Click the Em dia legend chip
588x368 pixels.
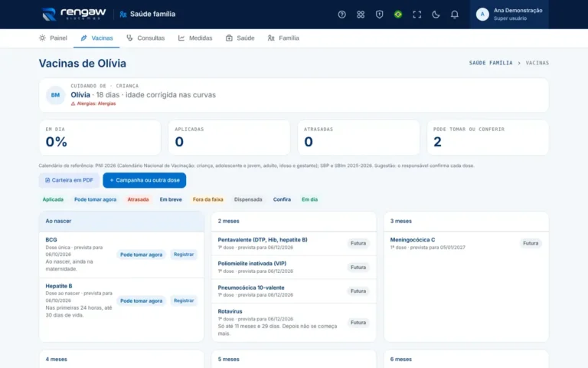point(309,199)
